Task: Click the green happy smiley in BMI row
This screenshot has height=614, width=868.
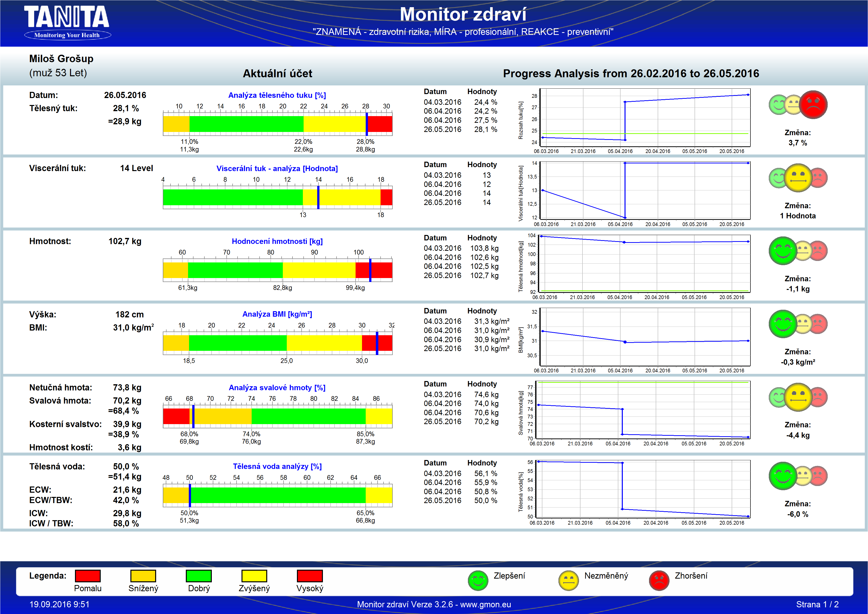Action: [783, 324]
